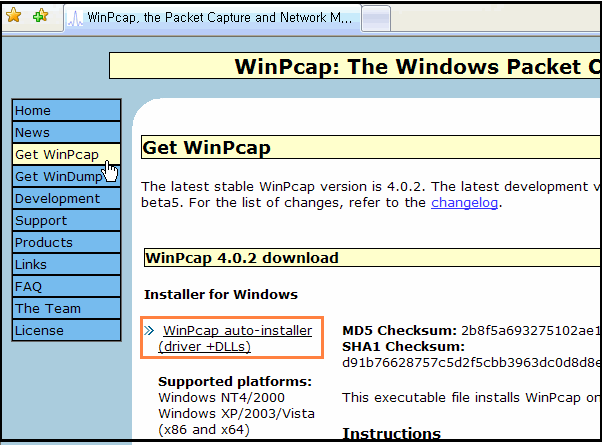Open the Get WinDump page
The width and height of the screenshot is (602, 445).
pyautogui.click(x=66, y=177)
